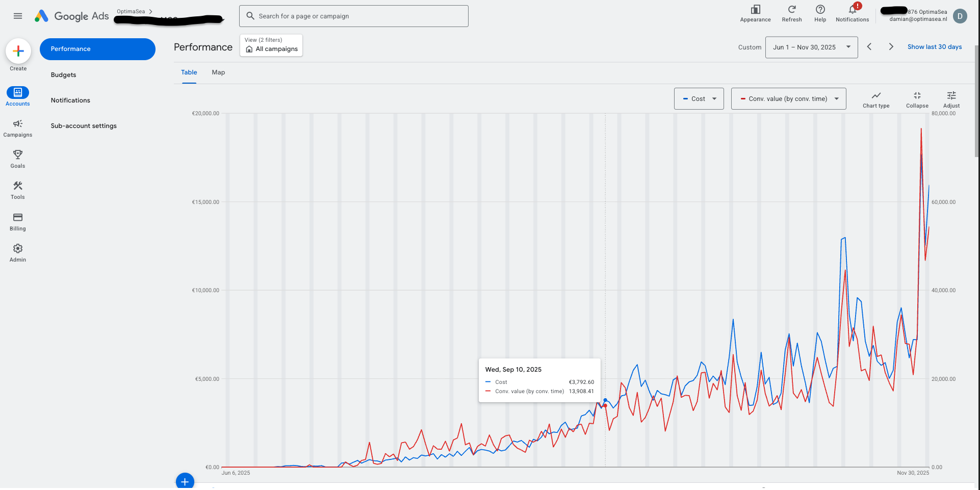Select the Budgets menu item
The height and width of the screenshot is (490, 980).
pyautogui.click(x=63, y=75)
